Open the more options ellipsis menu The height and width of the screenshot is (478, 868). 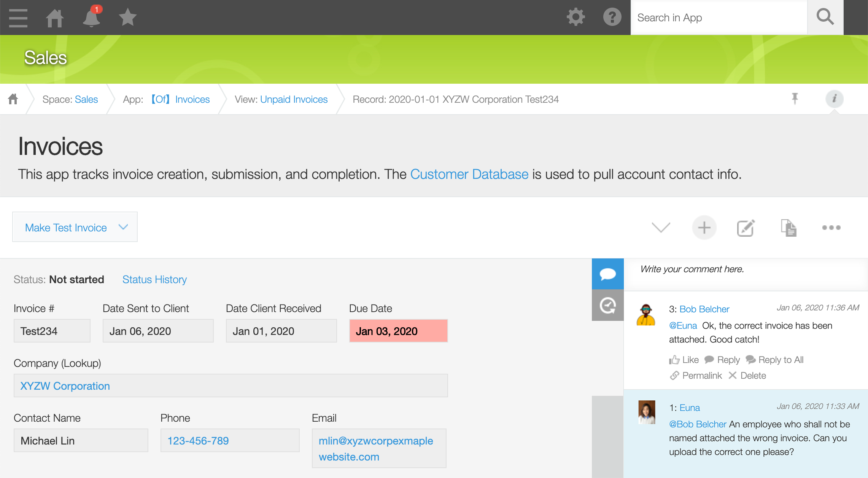pyautogui.click(x=831, y=227)
